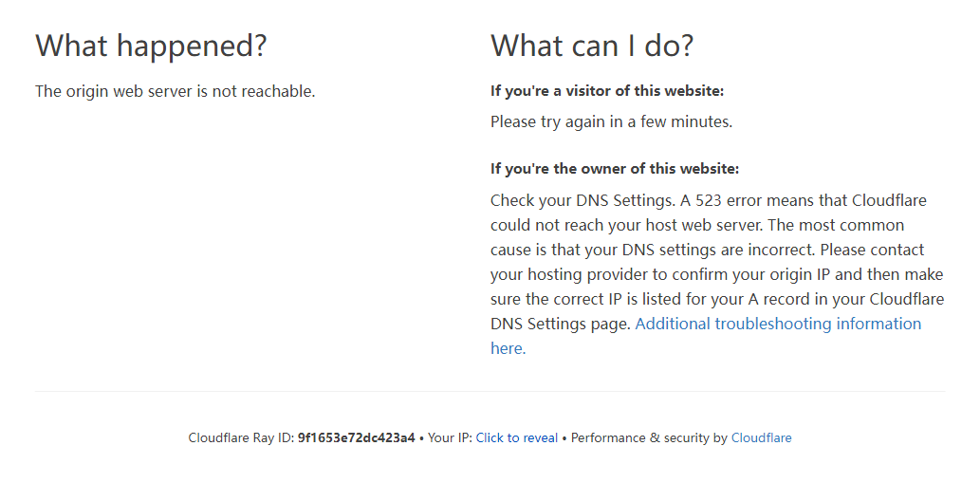This screenshot has width=980, height=483.
Task: Click the "What happened?" heading
Action: [151, 46]
